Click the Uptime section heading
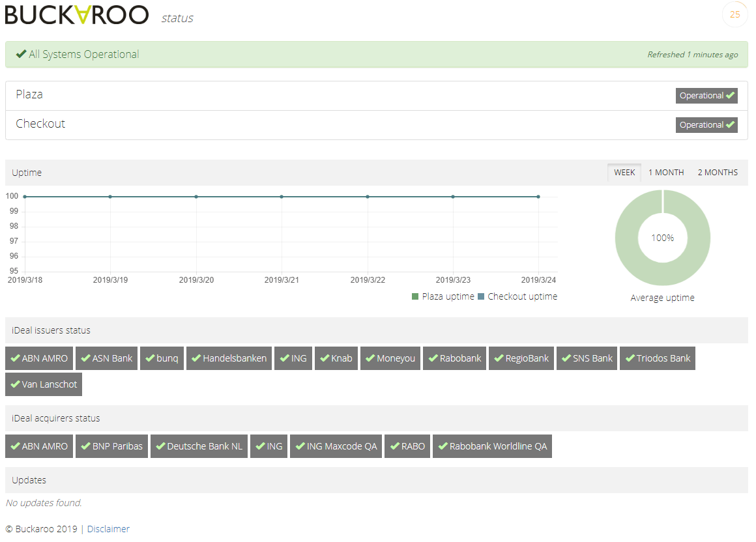This screenshot has width=756, height=542. click(27, 173)
